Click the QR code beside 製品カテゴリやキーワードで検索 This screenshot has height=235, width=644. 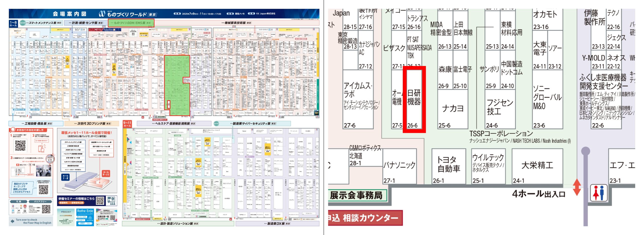(x=43, y=189)
